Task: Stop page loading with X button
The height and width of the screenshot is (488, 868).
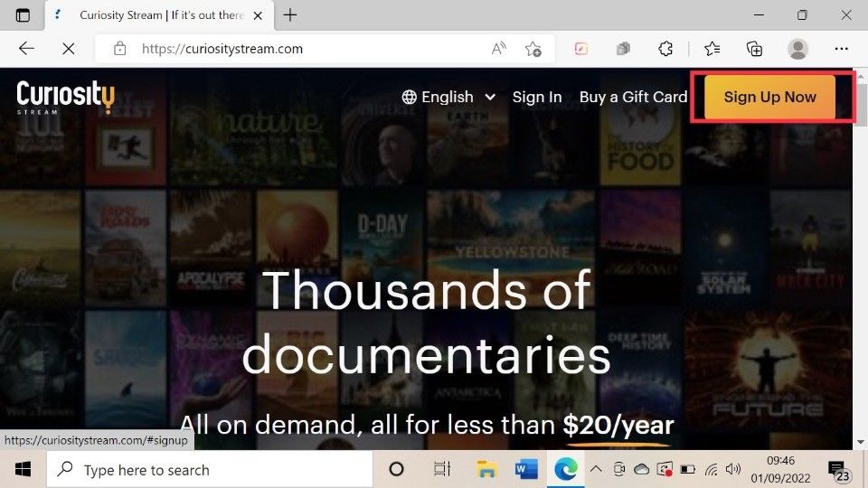Action: (x=69, y=49)
